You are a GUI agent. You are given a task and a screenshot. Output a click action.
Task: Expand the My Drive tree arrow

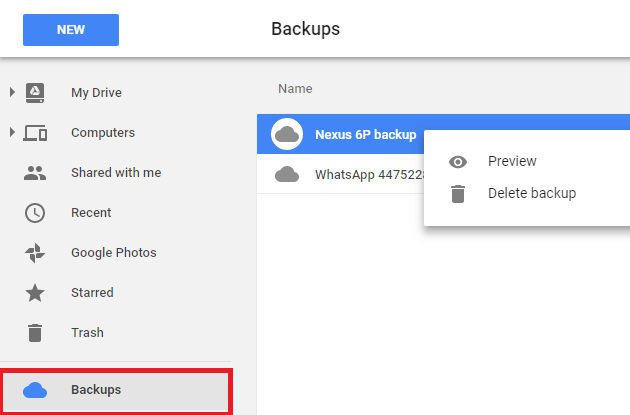[12, 92]
